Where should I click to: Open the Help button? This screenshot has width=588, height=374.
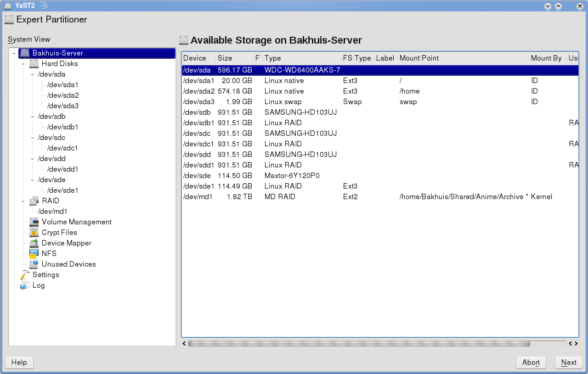pyautogui.click(x=19, y=363)
